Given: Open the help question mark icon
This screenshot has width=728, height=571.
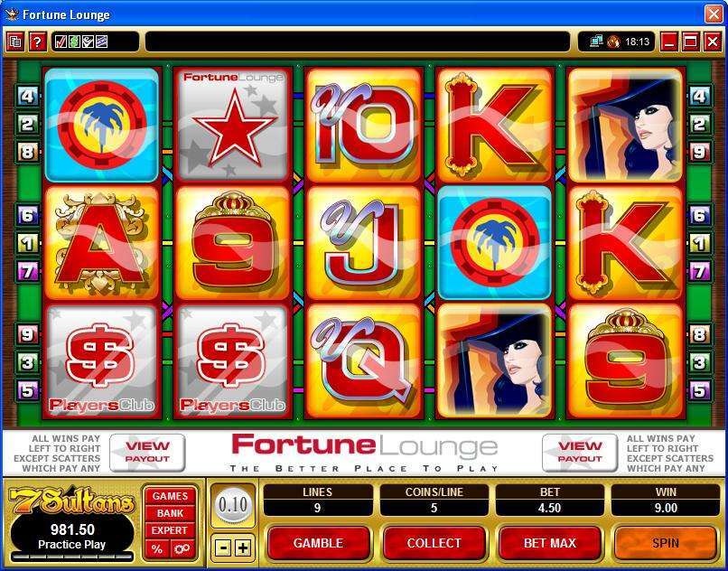Looking at the screenshot, I should [x=38, y=42].
